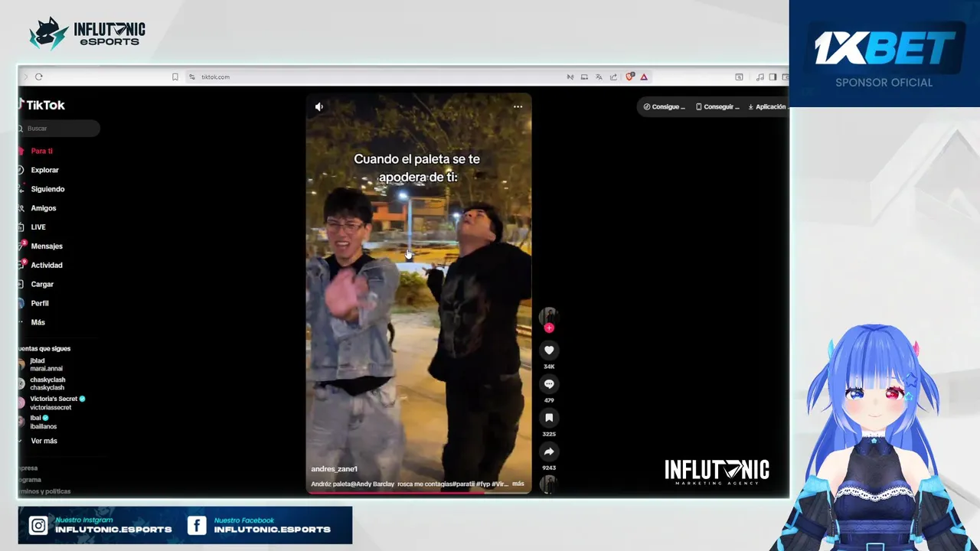Click the screenshot icon in browser toolbar

[739, 77]
